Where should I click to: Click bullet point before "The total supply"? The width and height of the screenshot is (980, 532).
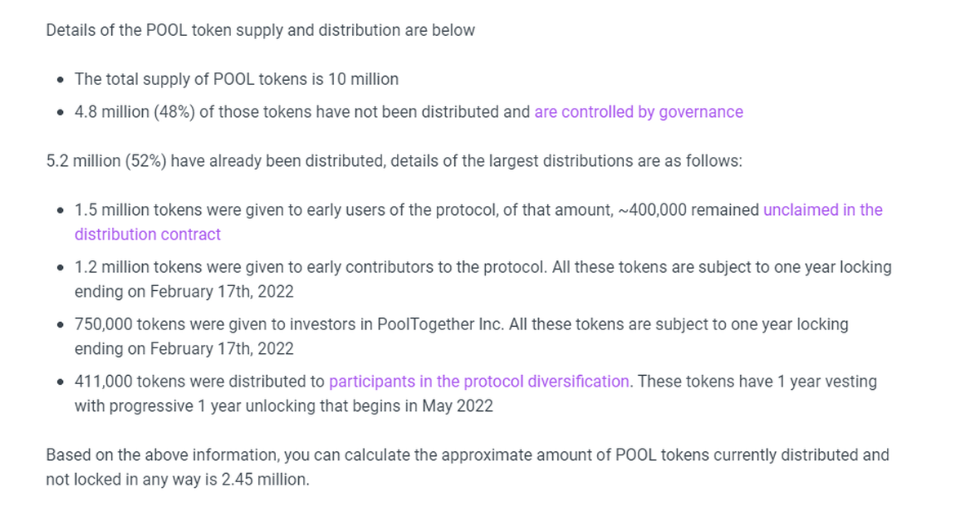(x=62, y=80)
